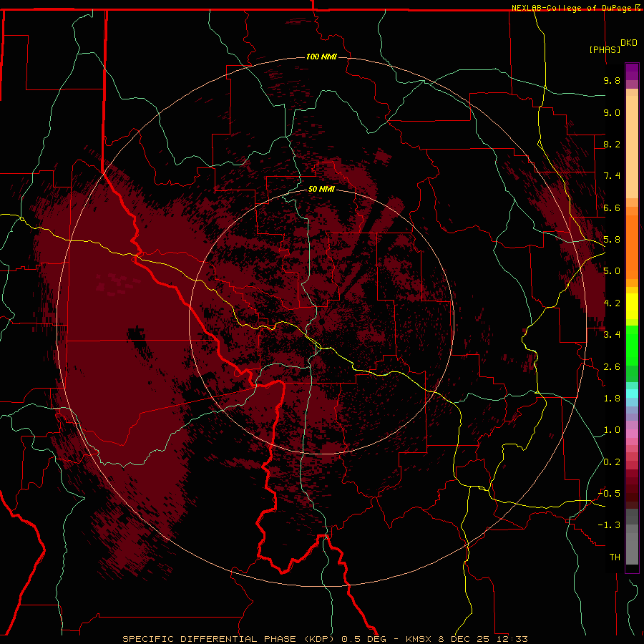The height and width of the screenshot is (644, 644).
Task: Click the yellow segment of the color bar
Action: 632,306
